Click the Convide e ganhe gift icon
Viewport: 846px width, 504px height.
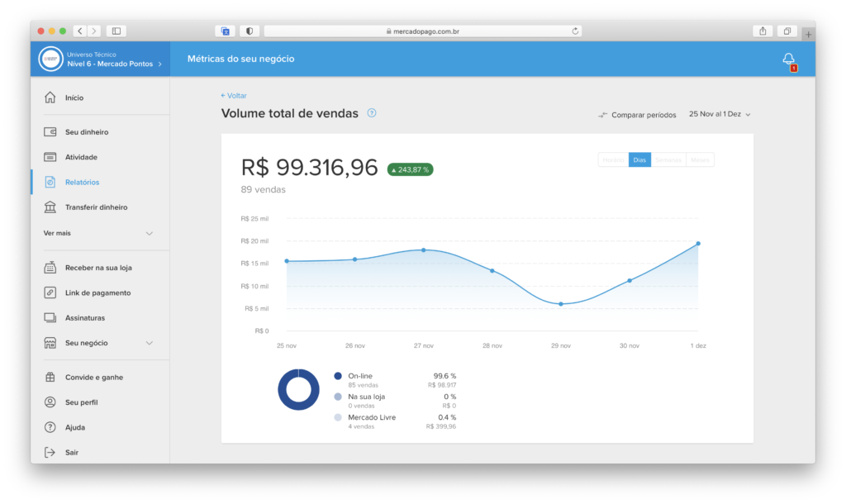(x=50, y=378)
